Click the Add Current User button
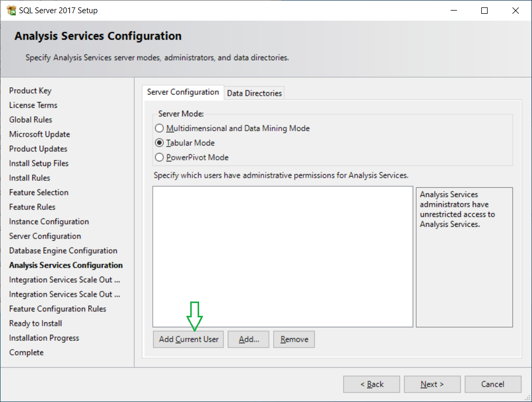Viewport: 532px width, 402px height. [189, 340]
